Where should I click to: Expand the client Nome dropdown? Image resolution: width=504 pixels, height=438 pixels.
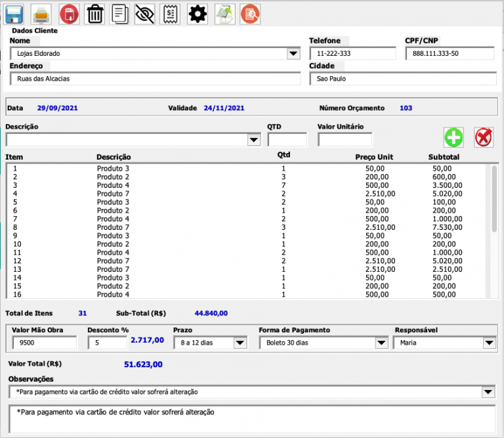293,53
